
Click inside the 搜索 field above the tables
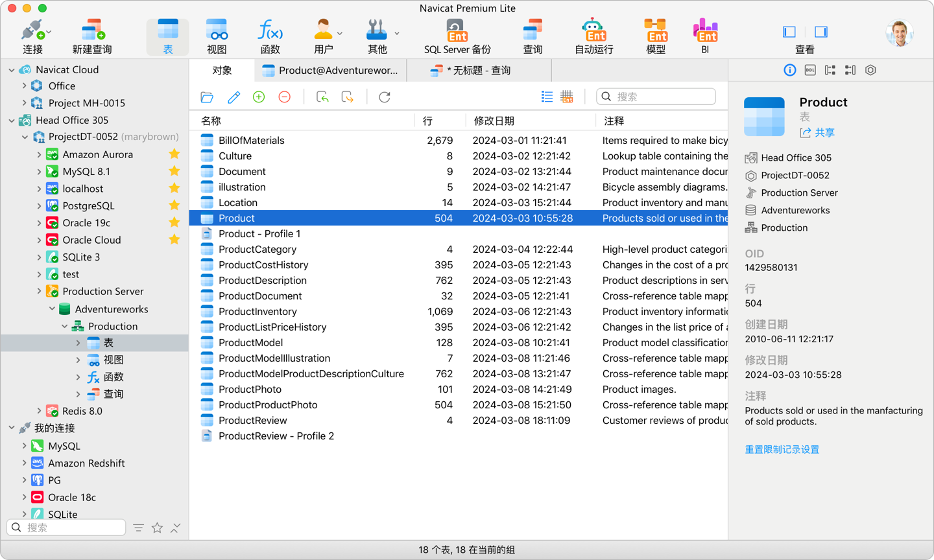(x=655, y=96)
